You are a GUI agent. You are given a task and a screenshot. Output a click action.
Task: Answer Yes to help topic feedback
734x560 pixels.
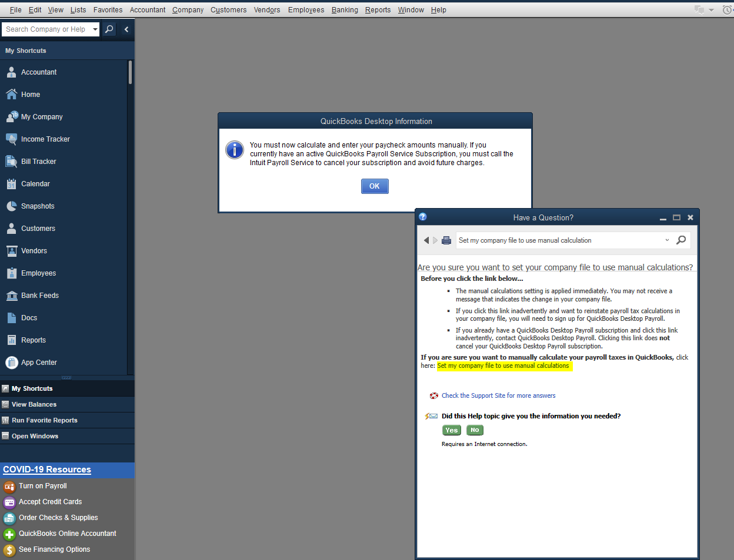point(452,430)
